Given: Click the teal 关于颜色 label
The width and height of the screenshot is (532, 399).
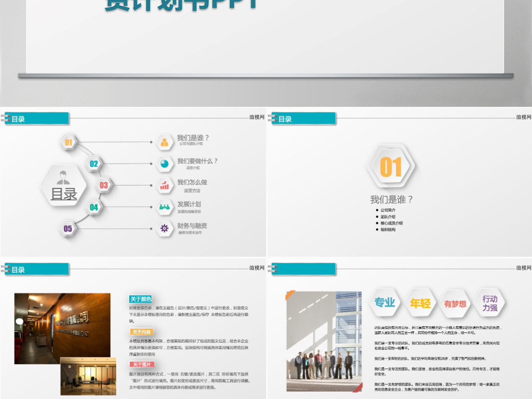Looking at the screenshot, I should [x=141, y=299].
